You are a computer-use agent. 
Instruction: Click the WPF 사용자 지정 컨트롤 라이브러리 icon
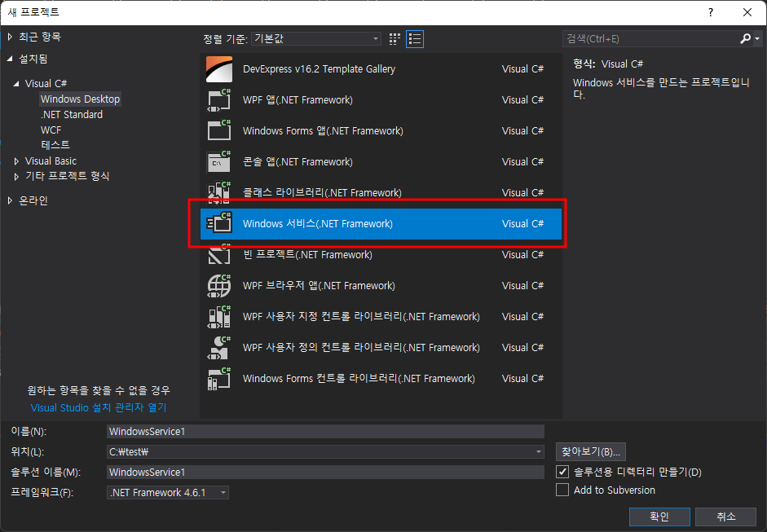(x=219, y=316)
